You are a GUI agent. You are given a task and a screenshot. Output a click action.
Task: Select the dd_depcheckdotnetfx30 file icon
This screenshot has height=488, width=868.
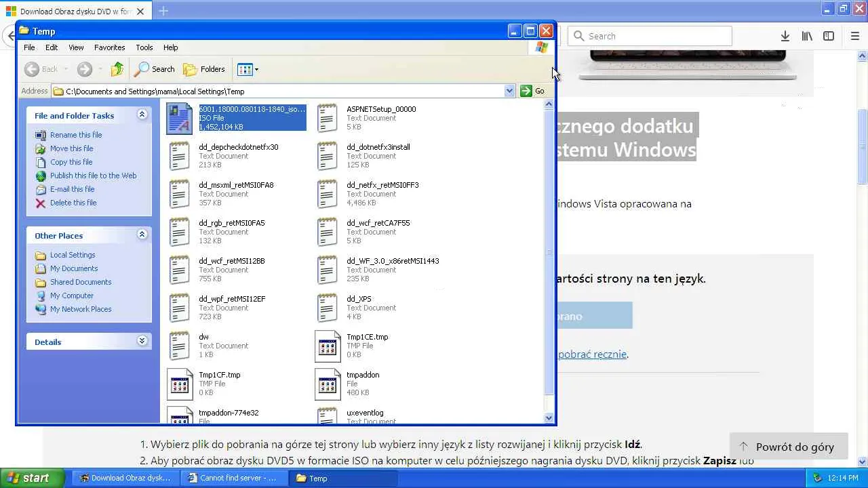[180, 156]
